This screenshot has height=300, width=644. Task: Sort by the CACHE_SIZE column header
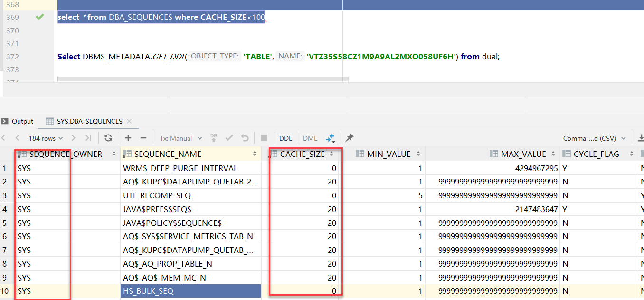303,154
